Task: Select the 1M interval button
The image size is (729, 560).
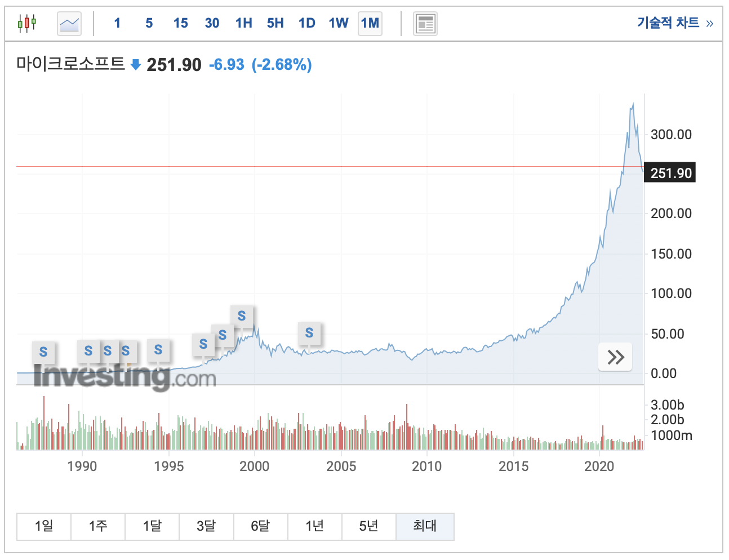Action: [370, 24]
